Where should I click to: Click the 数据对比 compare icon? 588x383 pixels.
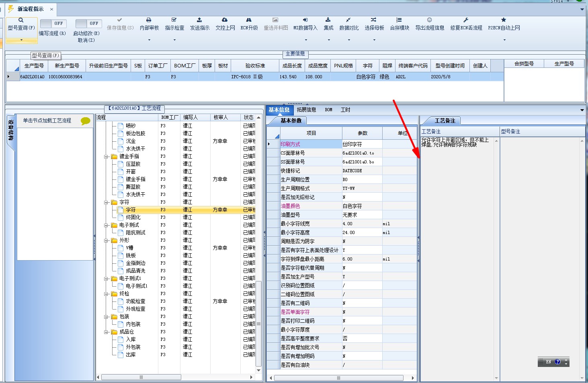click(348, 20)
